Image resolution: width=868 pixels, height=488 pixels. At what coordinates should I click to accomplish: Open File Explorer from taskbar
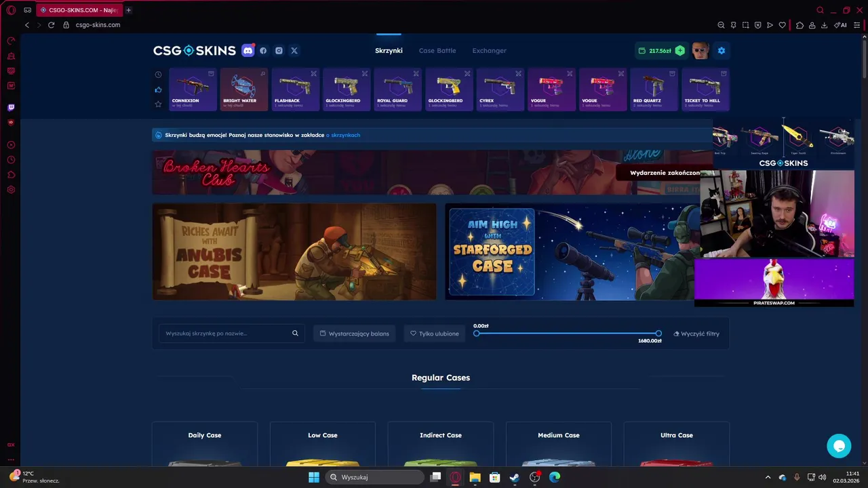tap(475, 477)
